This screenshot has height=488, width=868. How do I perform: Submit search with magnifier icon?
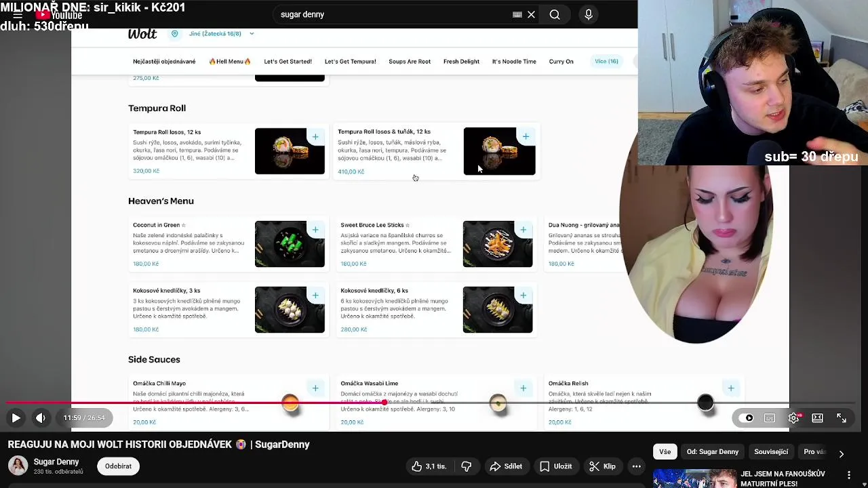555,14
